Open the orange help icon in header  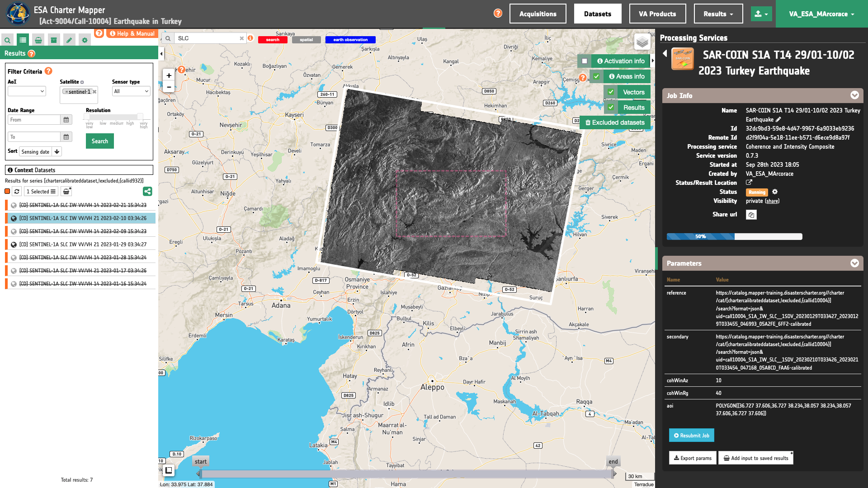pyautogui.click(x=498, y=14)
